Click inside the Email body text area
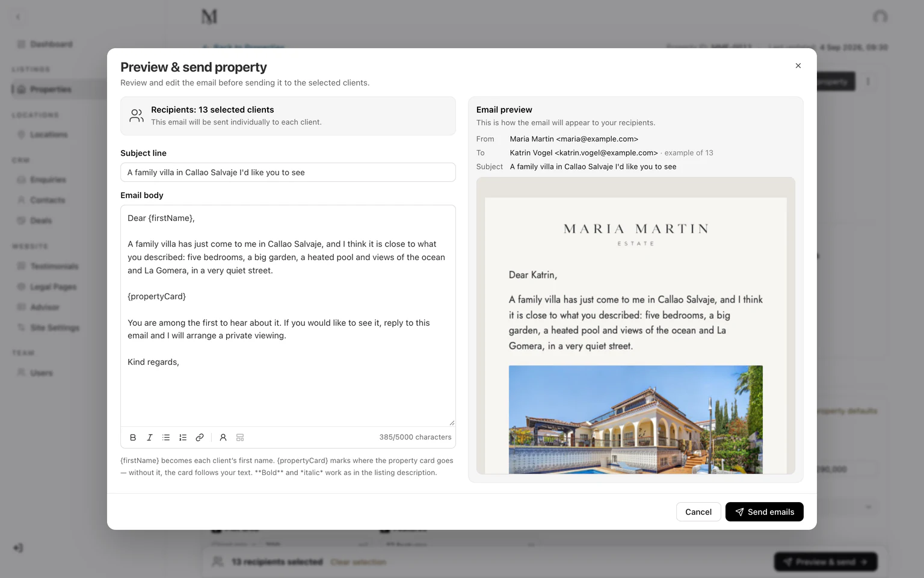This screenshot has width=924, height=578. pyautogui.click(x=288, y=315)
